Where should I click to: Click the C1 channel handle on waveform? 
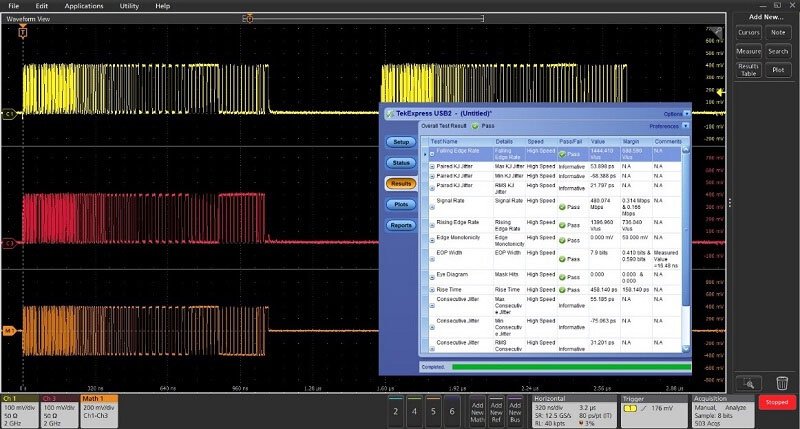coord(10,114)
